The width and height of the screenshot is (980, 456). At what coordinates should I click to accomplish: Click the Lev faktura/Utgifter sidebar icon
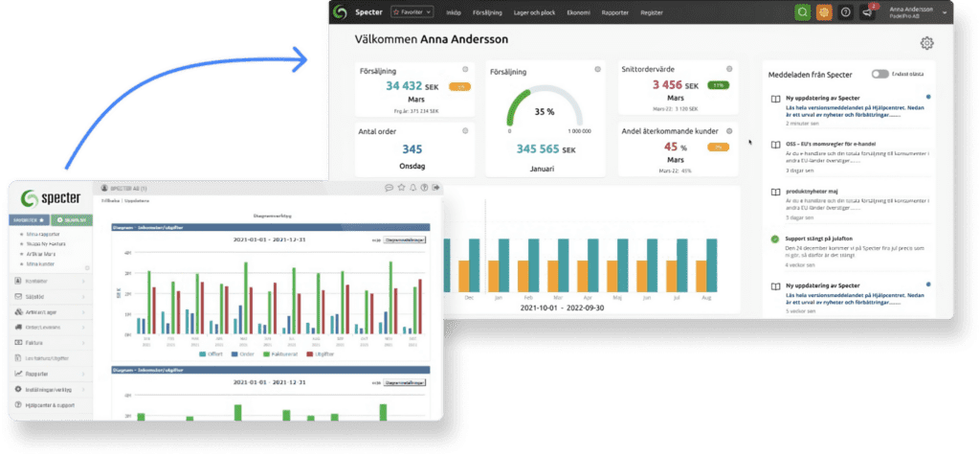click(x=19, y=358)
